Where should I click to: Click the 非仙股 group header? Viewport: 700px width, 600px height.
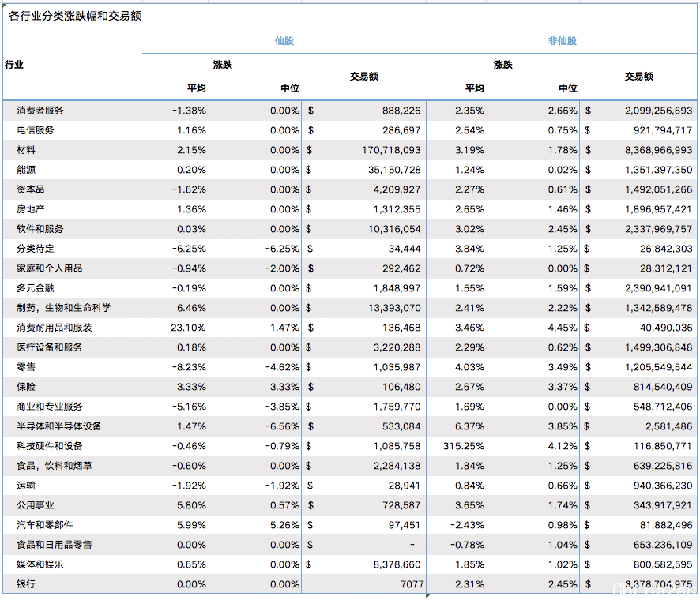point(563,41)
